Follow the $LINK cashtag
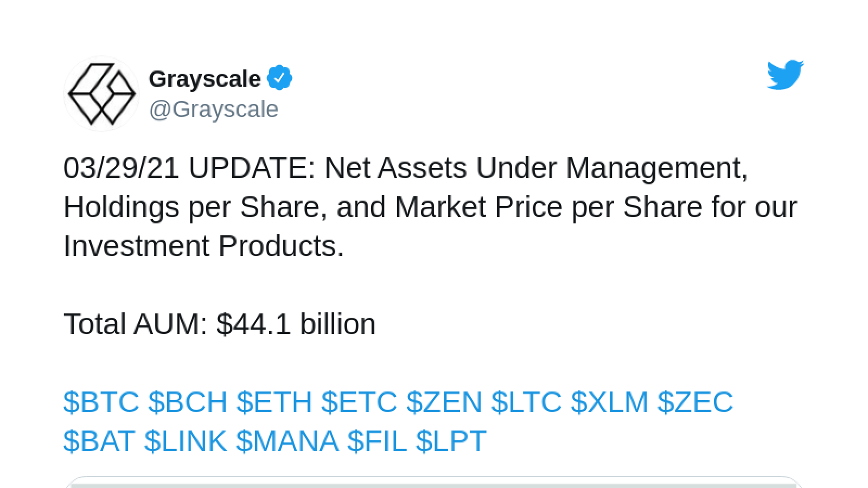Image resolution: width=868 pixels, height=488 pixels. [x=186, y=441]
